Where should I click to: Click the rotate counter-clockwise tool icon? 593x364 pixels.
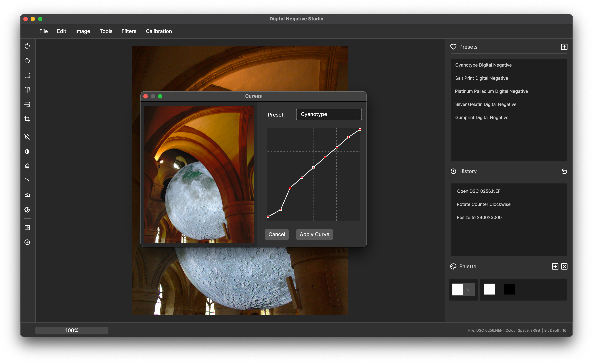point(27,61)
